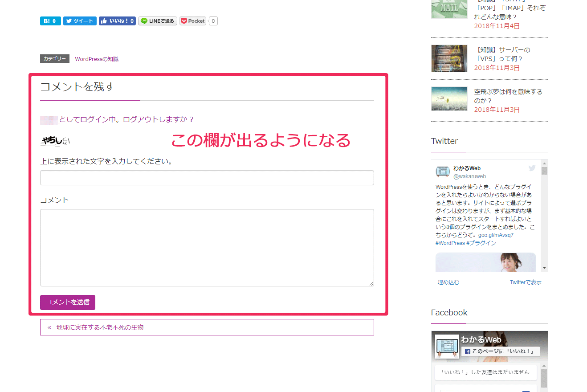This screenshot has width=587, height=392.
Task: Go to previous post 地球に実在する不老不死の生物
Action: (99, 327)
